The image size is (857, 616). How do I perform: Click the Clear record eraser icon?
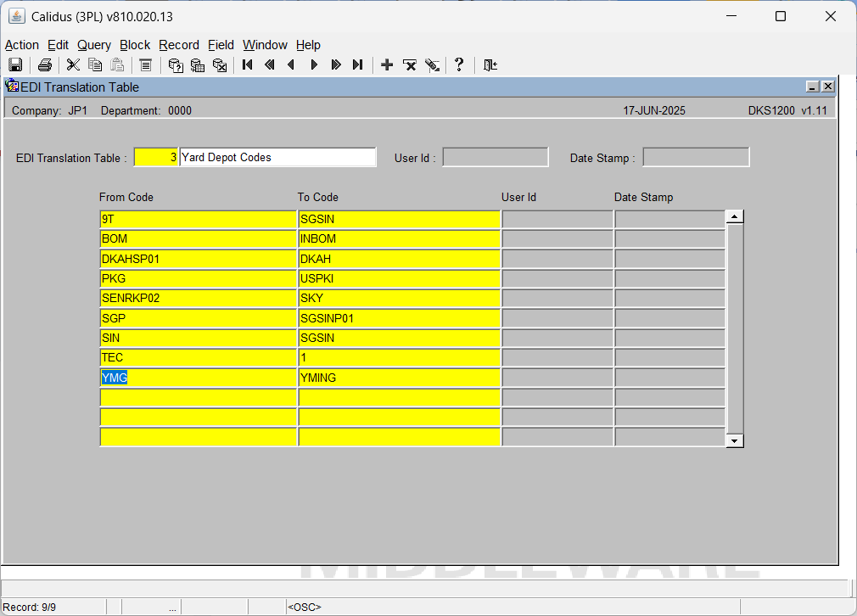(x=432, y=65)
